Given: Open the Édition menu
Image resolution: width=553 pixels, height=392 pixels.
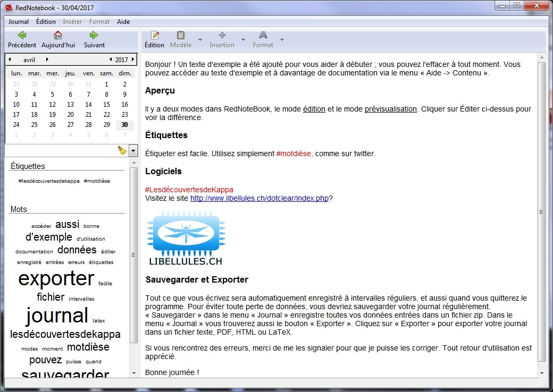Looking at the screenshot, I should (46, 21).
